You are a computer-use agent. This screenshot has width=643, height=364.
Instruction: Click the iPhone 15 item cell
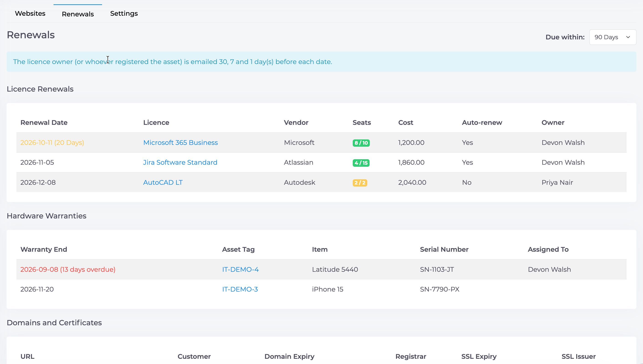point(327,289)
